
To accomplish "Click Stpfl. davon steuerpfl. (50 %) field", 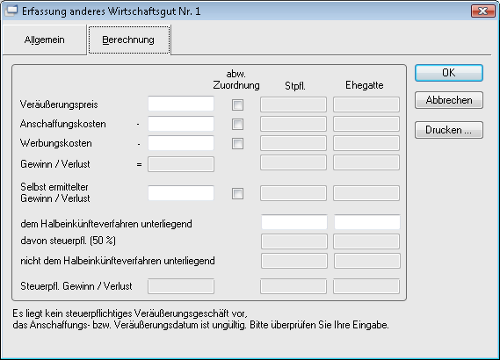I will 294,241.
